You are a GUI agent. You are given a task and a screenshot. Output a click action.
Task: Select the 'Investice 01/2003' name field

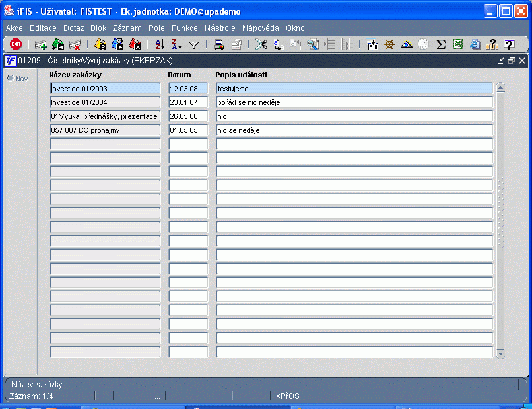point(105,89)
